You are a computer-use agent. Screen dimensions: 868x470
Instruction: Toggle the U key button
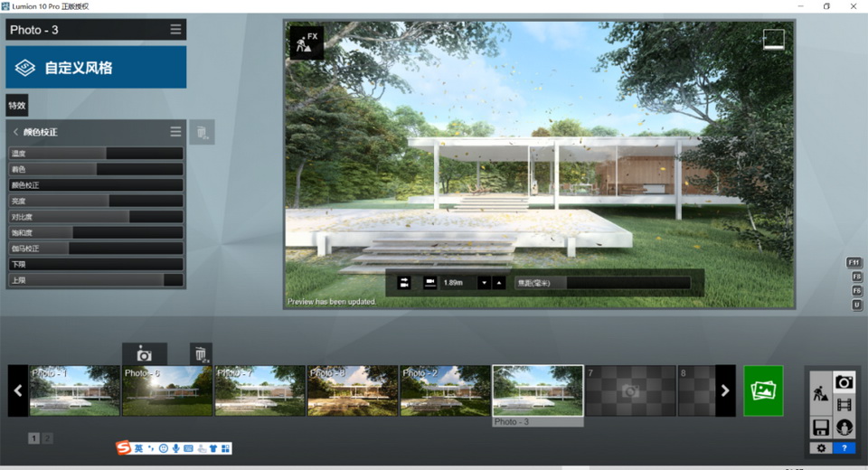pos(855,305)
